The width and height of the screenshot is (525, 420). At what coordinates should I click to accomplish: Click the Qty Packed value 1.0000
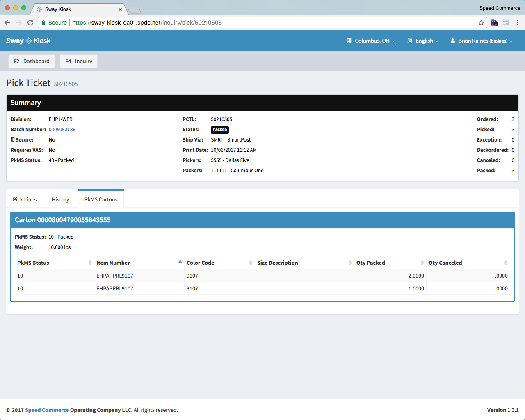416,288
